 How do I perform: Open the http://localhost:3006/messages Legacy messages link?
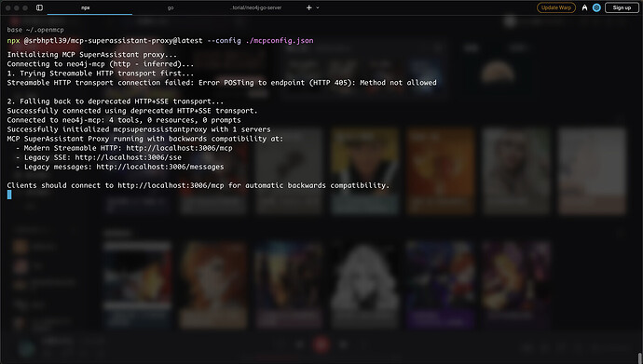(x=160, y=167)
